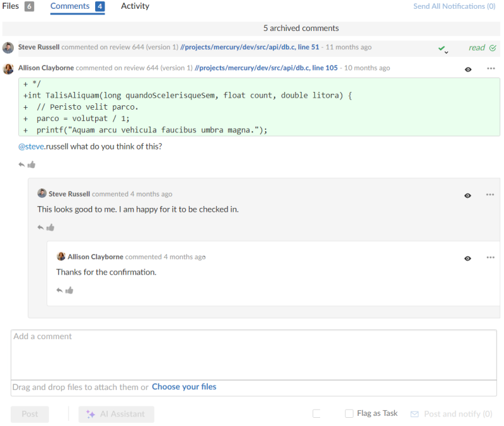Click the Add a comment input field
Screen dimensions: 504x426
tap(252, 353)
